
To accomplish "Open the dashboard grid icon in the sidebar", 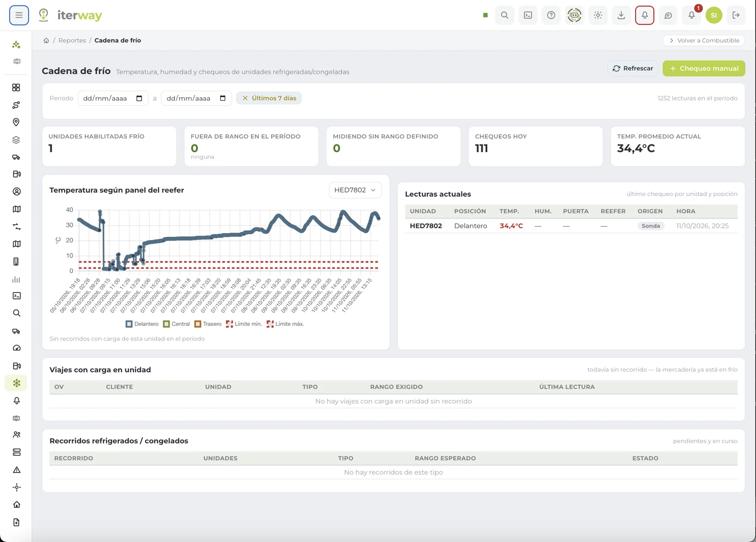I will tap(16, 88).
